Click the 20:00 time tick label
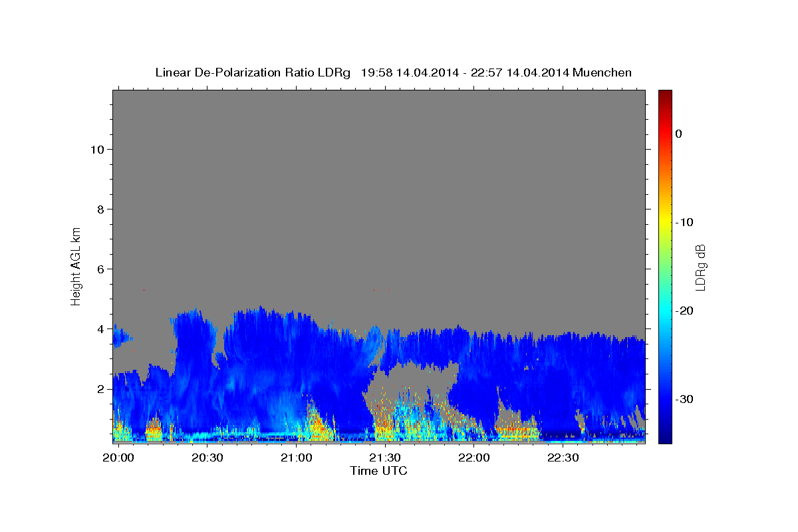The image size is (798, 532). tap(118, 458)
